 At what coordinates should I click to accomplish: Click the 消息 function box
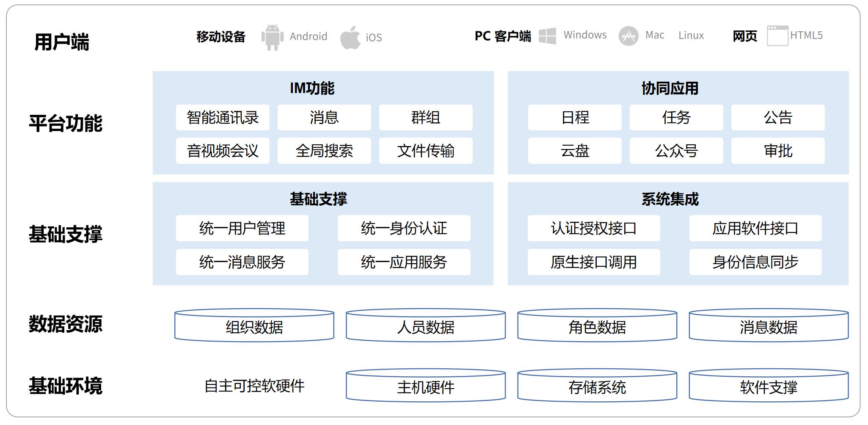tap(324, 117)
